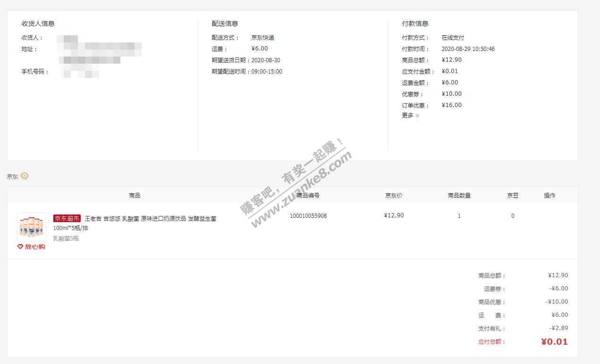Click the 商品编号 column header
The width and height of the screenshot is (600, 364).
308,195
